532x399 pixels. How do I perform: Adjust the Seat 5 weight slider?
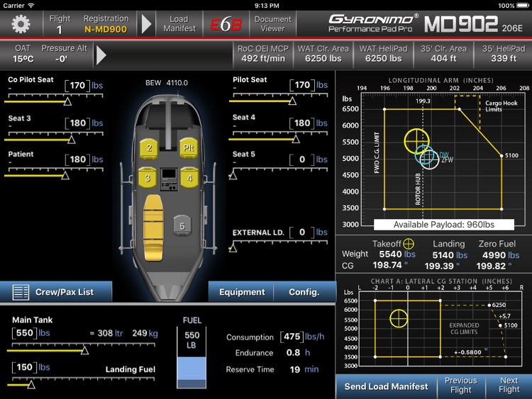233,175
